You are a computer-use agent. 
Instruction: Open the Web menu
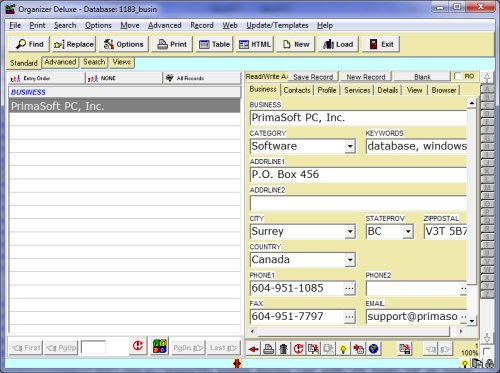pyautogui.click(x=230, y=25)
